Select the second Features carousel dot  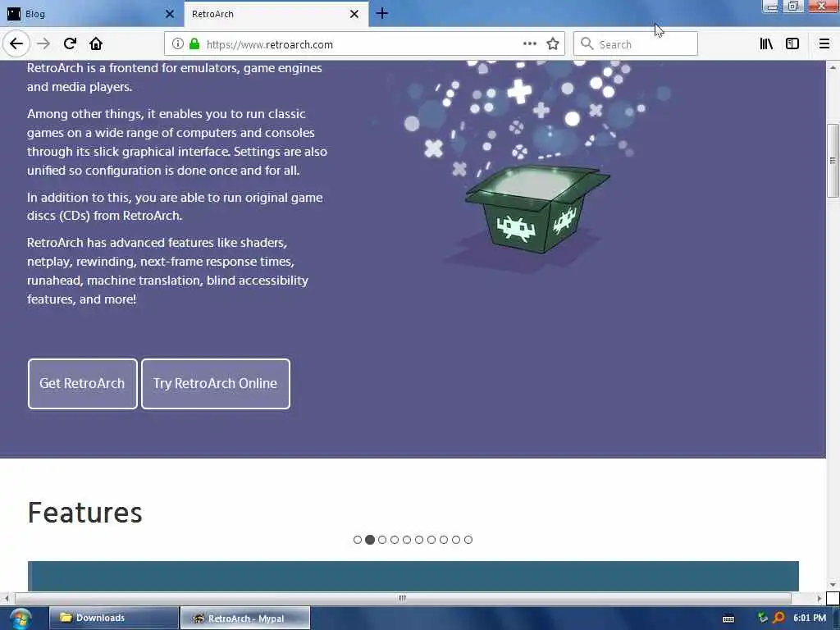pos(370,540)
